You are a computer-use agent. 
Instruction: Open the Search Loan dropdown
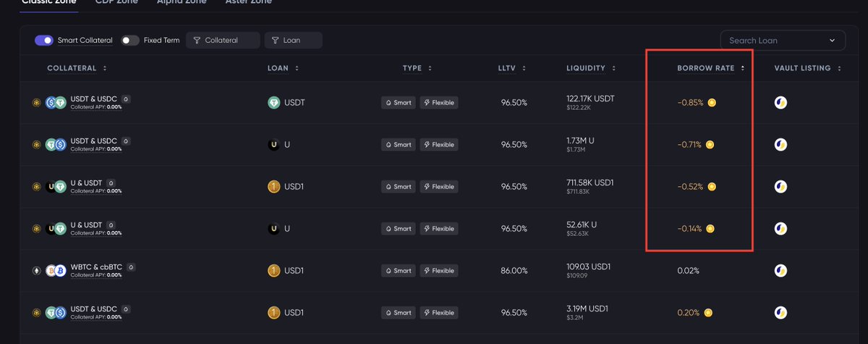783,41
